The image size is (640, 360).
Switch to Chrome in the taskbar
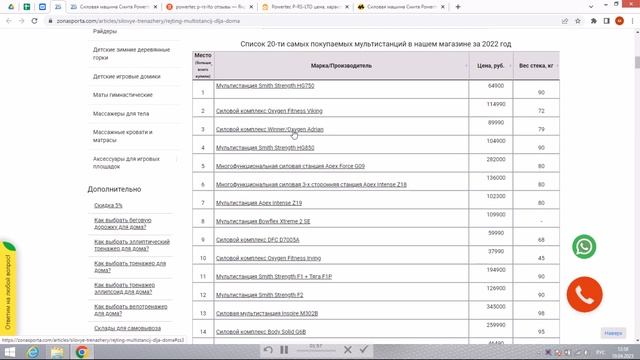pyautogui.click(x=82, y=352)
